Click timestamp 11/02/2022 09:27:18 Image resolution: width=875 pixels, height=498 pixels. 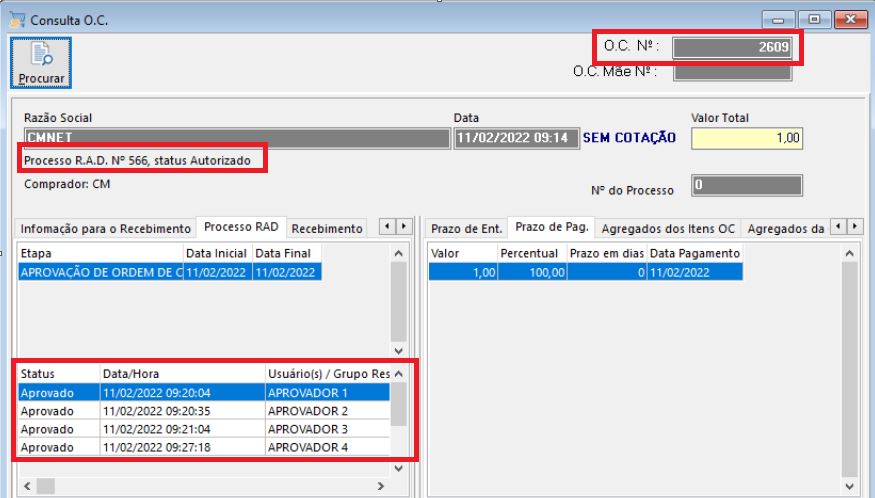tap(157, 447)
